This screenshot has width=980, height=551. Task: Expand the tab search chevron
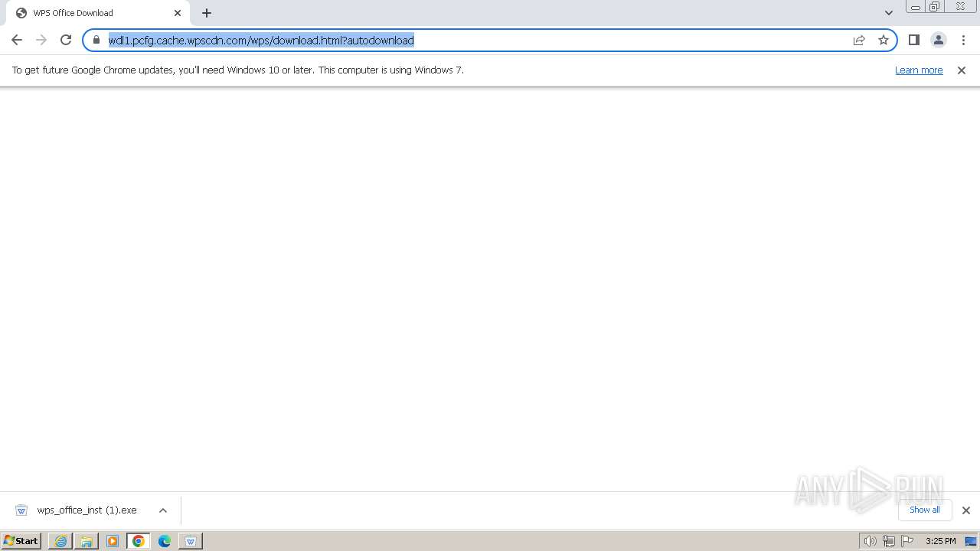(x=889, y=13)
